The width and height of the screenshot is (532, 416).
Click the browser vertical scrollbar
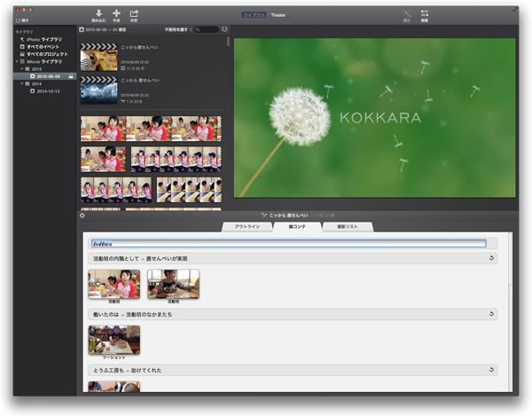click(x=228, y=42)
